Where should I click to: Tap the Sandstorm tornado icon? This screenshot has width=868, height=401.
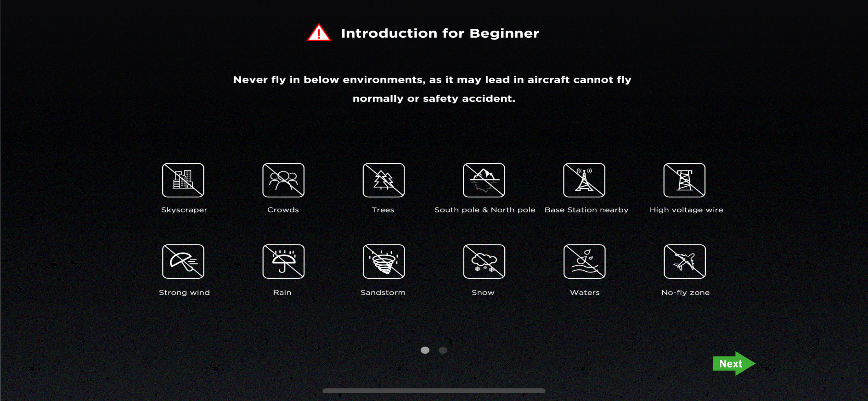[383, 262]
